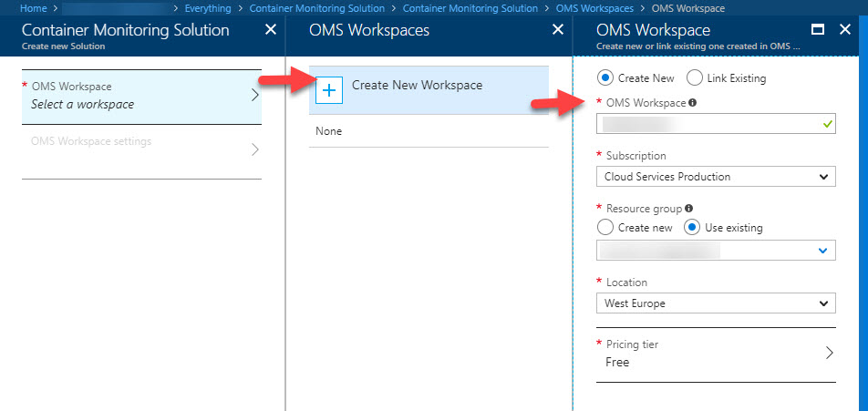Open OMS Workspace Select a workspace item
The image size is (868, 411).
[141, 97]
